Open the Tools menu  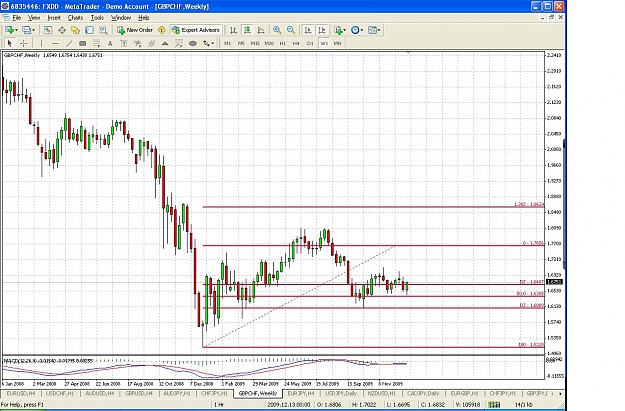point(97,18)
